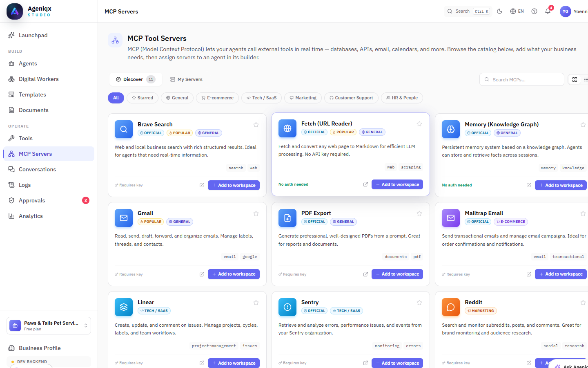
Task: Add Sentry to workspace
Action: coord(397,363)
